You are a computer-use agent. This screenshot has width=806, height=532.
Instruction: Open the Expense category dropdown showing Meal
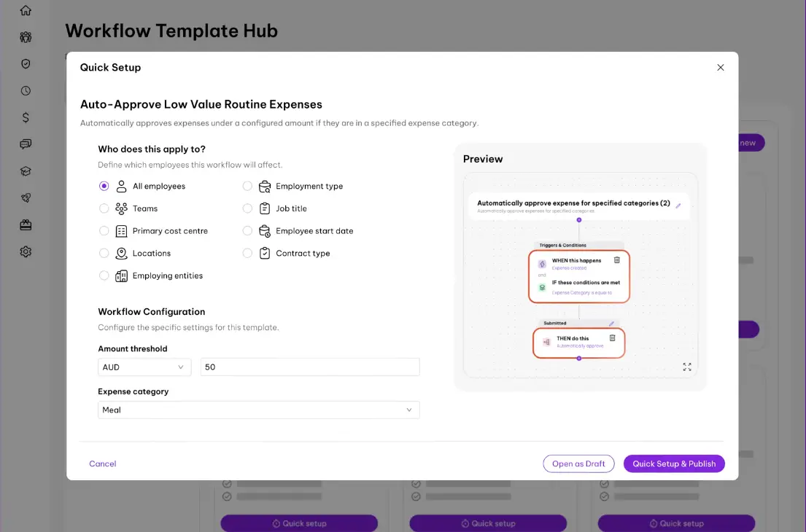[x=259, y=410]
